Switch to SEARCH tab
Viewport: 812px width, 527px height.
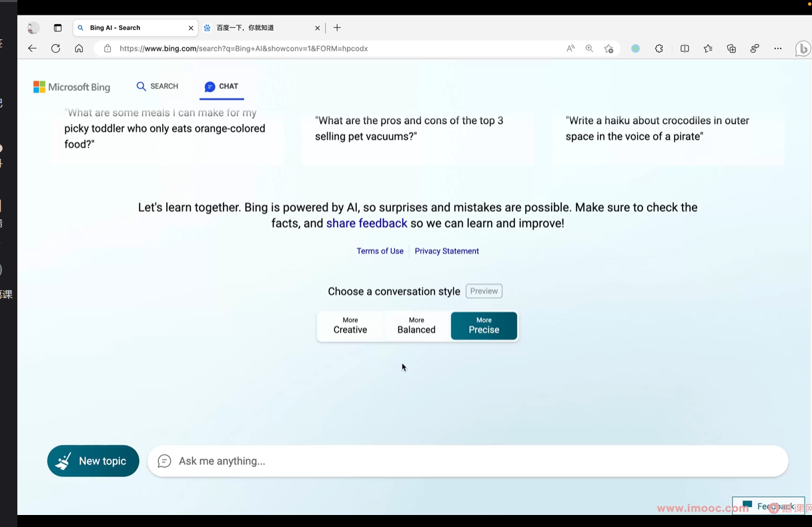pos(157,86)
